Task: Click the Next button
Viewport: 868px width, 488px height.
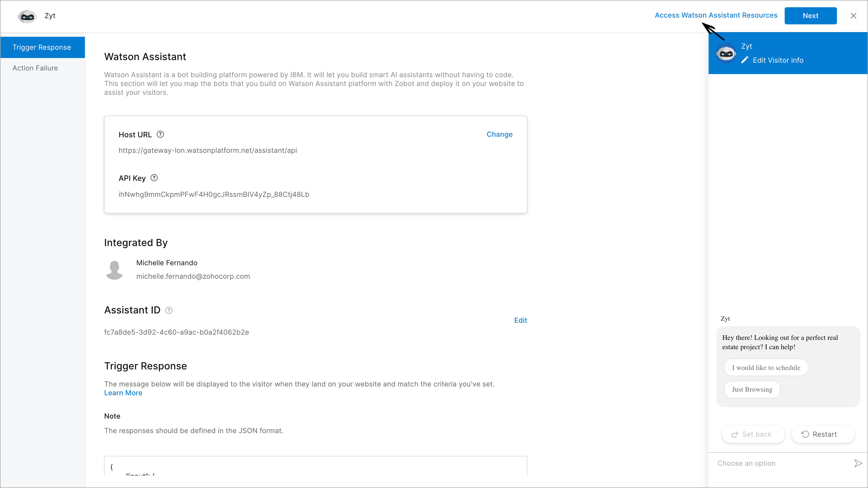Action: point(810,16)
